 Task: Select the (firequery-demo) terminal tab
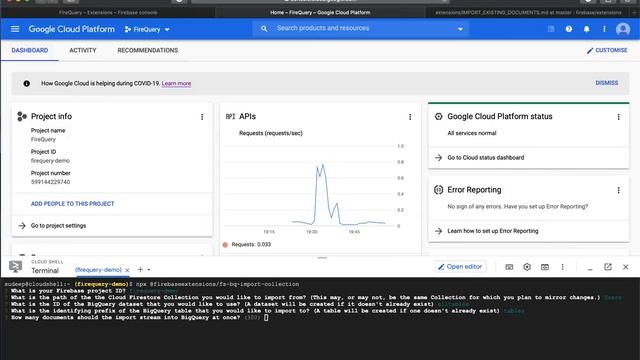(x=98, y=270)
